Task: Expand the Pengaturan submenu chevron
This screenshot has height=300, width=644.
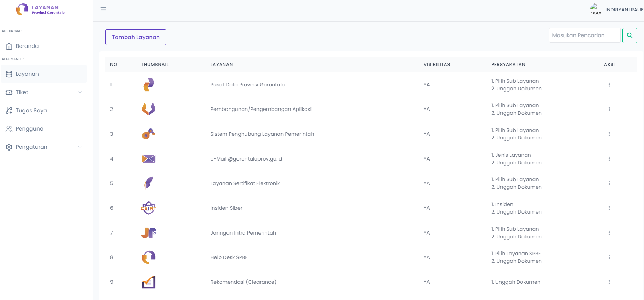Action: point(80,147)
